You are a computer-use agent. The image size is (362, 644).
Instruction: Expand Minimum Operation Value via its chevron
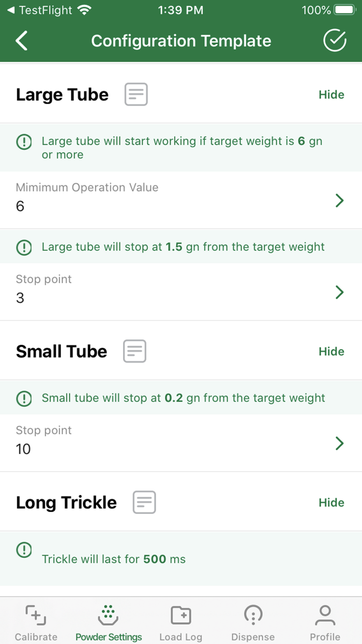pyautogui.click(x=340, y=200)
